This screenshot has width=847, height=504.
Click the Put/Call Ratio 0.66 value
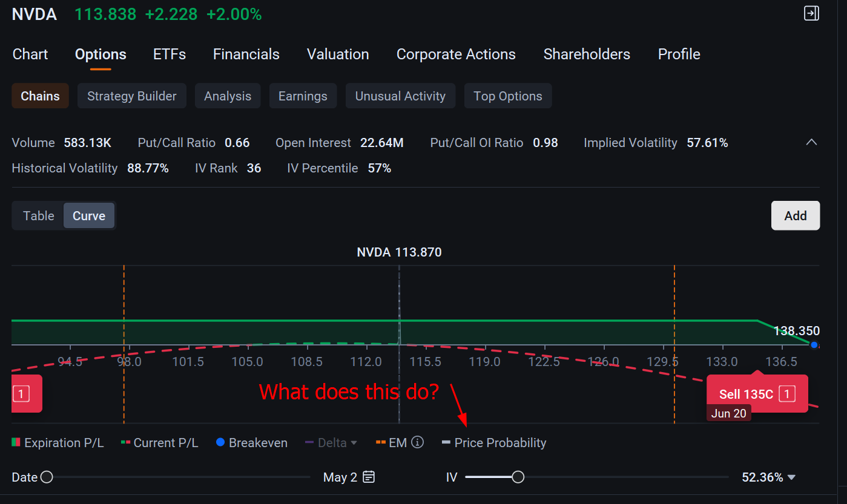pos(237,143)
